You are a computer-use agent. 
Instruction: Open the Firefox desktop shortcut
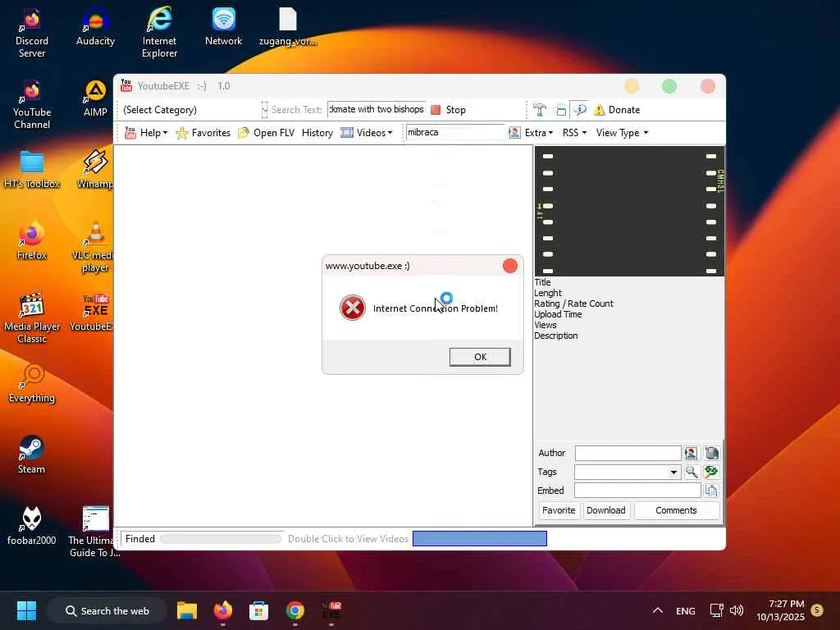tap(32, 241)
